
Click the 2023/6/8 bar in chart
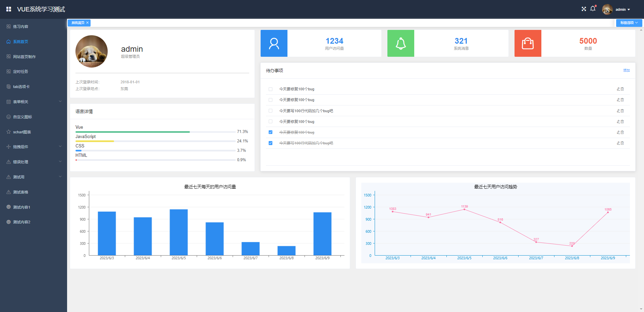286,251
